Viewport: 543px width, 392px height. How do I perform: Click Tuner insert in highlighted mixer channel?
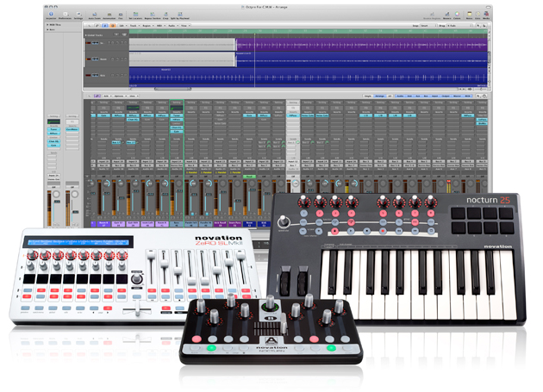(x=177, y=115)
